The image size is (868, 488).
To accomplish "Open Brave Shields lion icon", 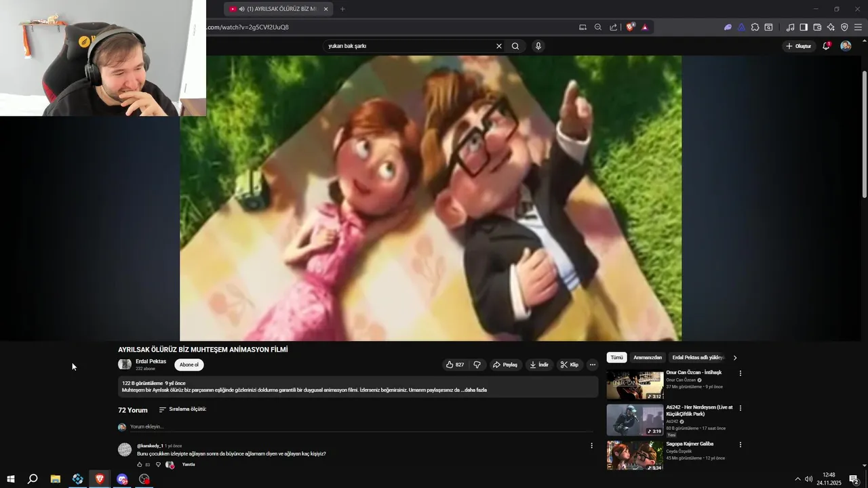I will coord(631,27).
